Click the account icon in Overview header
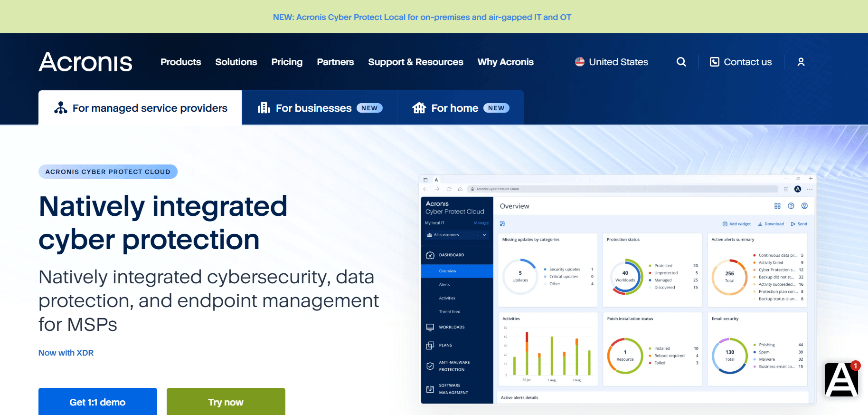868x415 pixels. point(804,206)
